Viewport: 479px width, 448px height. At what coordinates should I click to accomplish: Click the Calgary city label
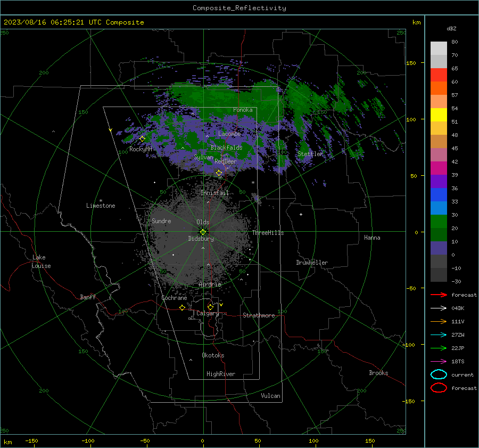[208, 313]
